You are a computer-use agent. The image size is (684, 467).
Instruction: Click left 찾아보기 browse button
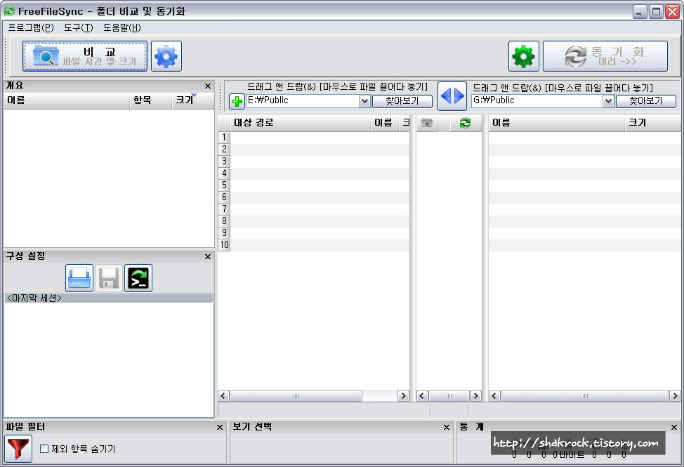click(402, 101)
